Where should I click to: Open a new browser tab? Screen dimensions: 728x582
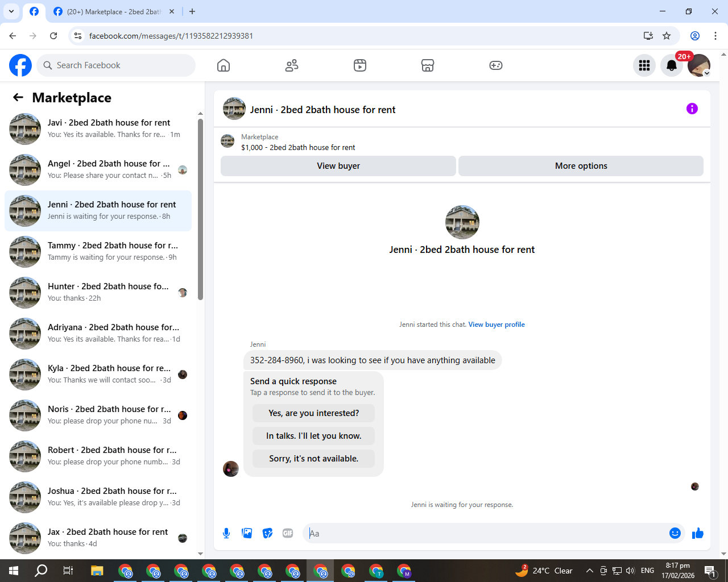192,11
